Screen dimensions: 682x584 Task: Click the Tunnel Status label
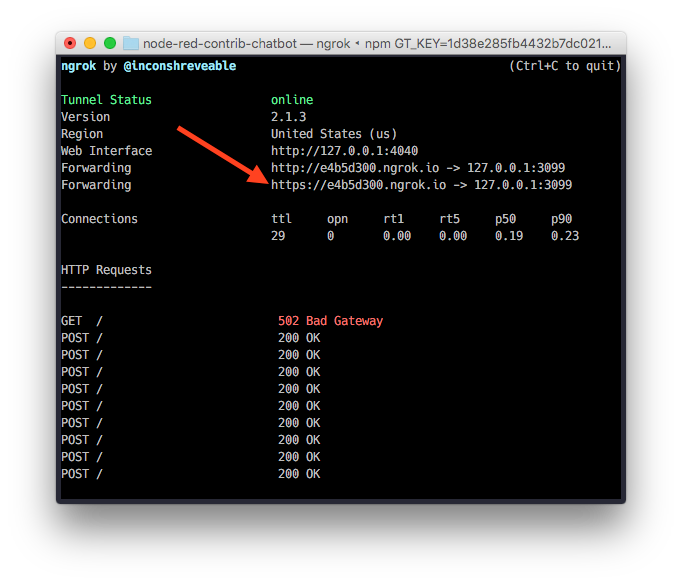coord(106,100)
